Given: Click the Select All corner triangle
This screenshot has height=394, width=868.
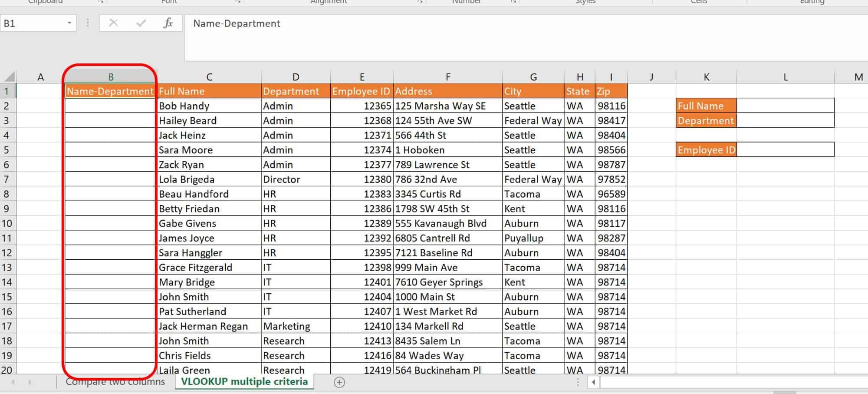Looking at the screenshot, I should tap(10, 77).
